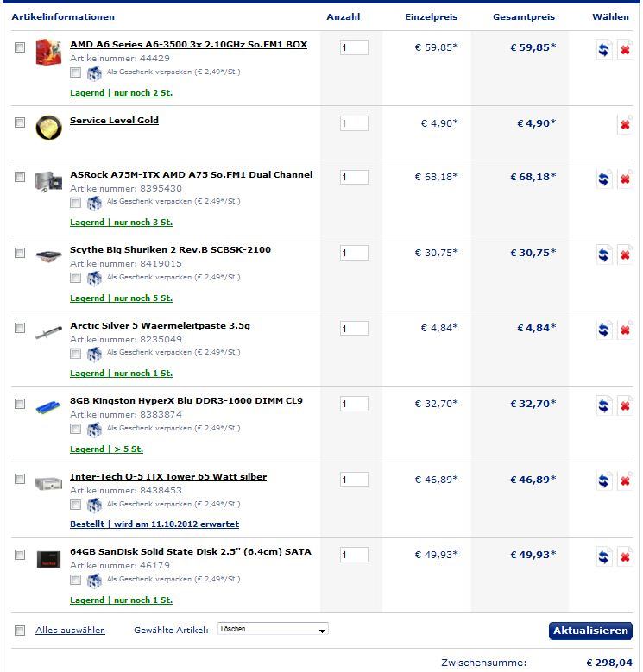This screenshot has height=672, width=643.
Task: Tick the select checkbox for AMD A6 Series
Action: tap(20, 47)
